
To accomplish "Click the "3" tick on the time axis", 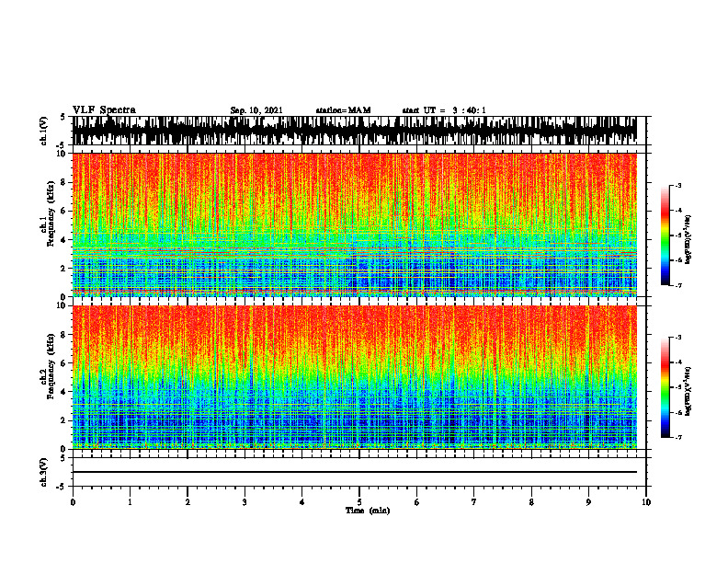I will [x=245, y=502].
